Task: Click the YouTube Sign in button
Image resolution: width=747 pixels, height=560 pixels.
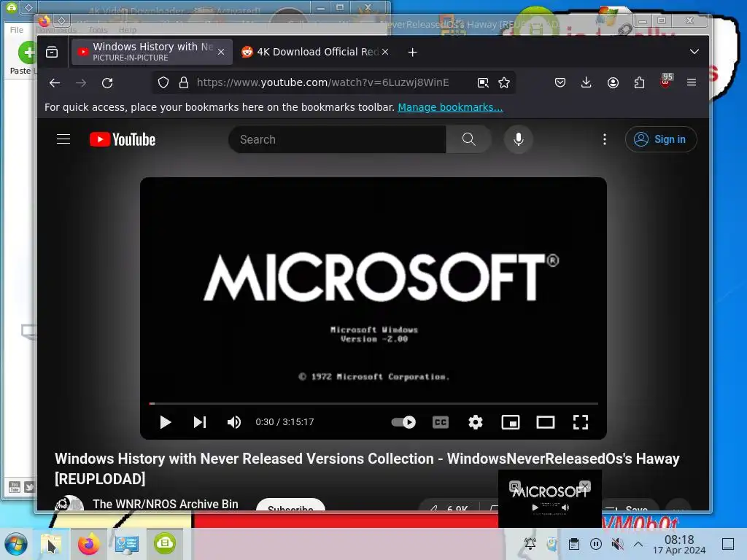Action: pyautogui.click(x=661, y=139)
